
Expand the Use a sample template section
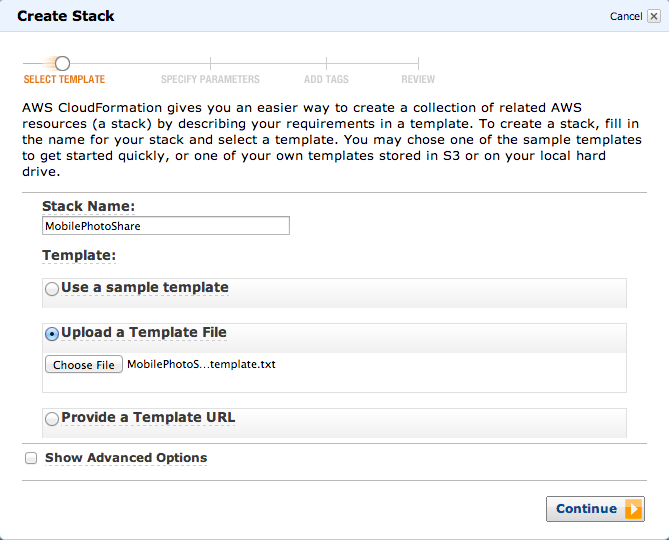[x=334, y=293]
